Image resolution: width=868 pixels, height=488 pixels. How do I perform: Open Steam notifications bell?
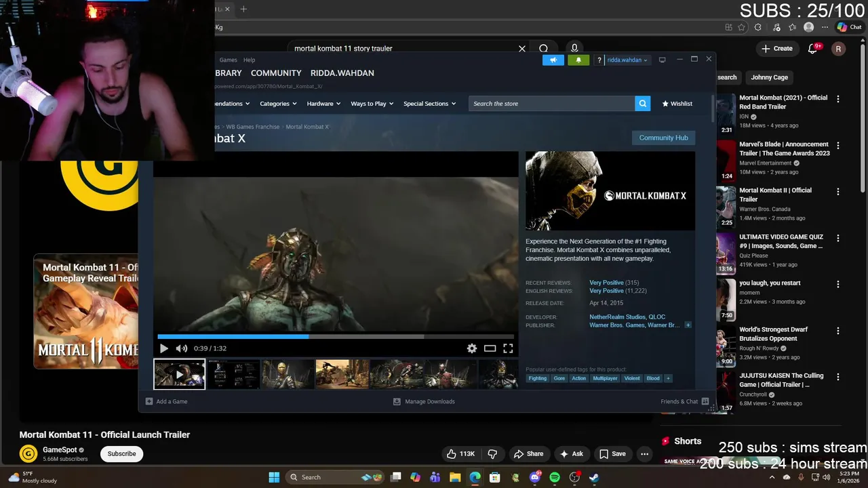(x=578, y=60)
